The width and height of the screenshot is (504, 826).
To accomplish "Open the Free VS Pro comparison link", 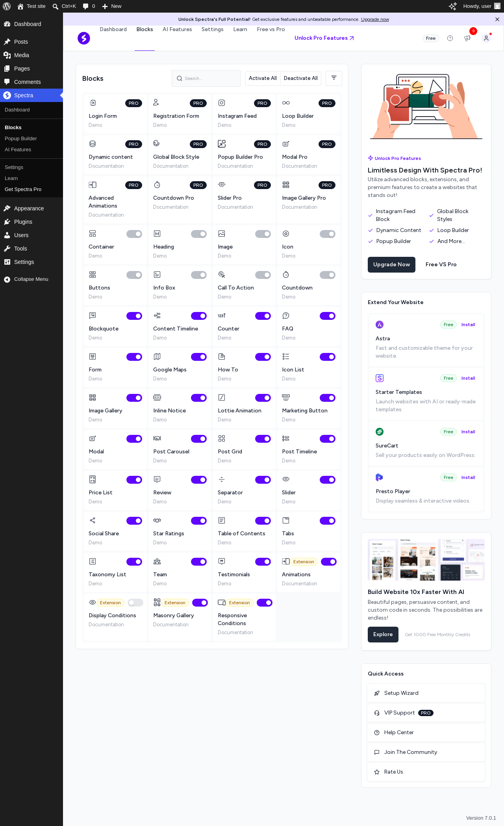I will 441,265.
